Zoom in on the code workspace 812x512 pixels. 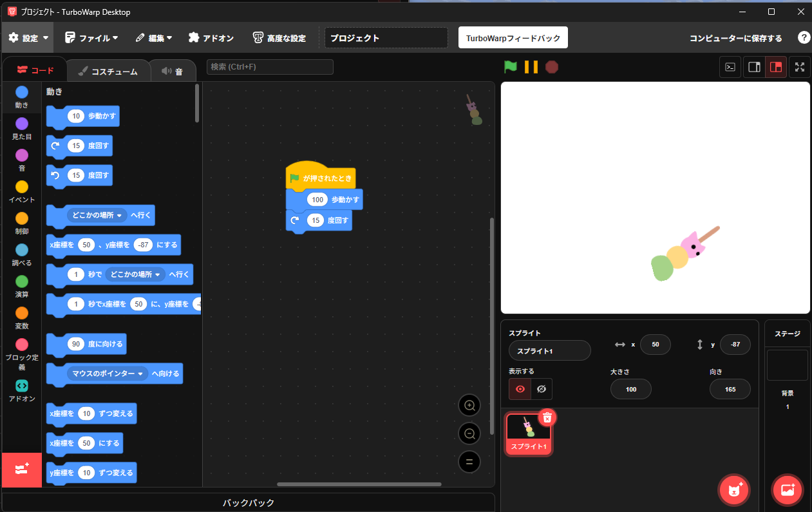(x=469, y=406)
